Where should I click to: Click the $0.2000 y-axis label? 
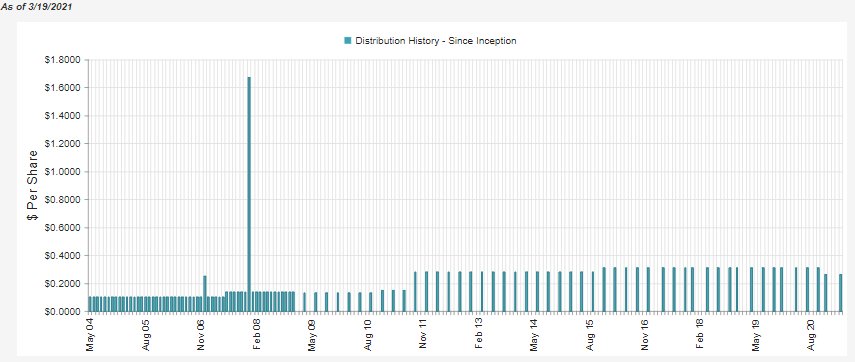click(x=63, y=283)
